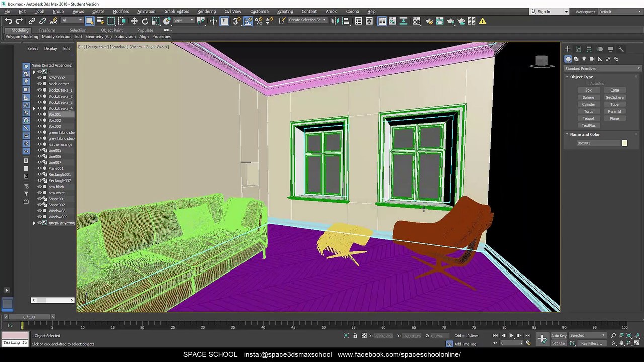Activate the Select Object tool
The height and width of the screenshot is (362, 644).
coord(90,21)
